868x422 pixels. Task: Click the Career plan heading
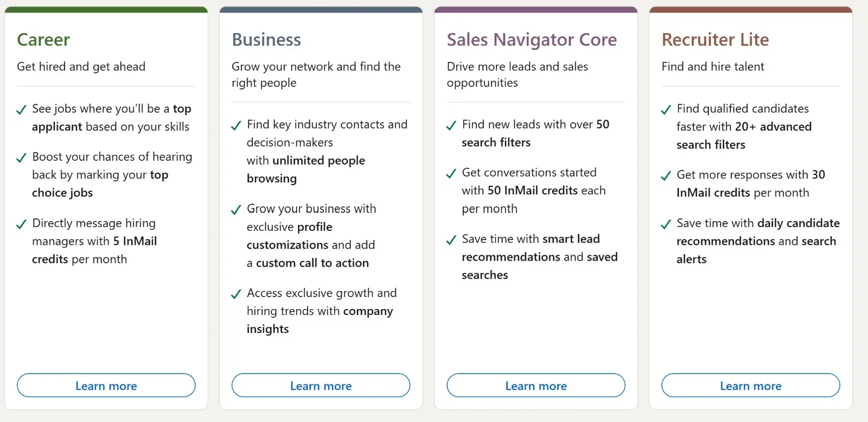pos(43,40)
